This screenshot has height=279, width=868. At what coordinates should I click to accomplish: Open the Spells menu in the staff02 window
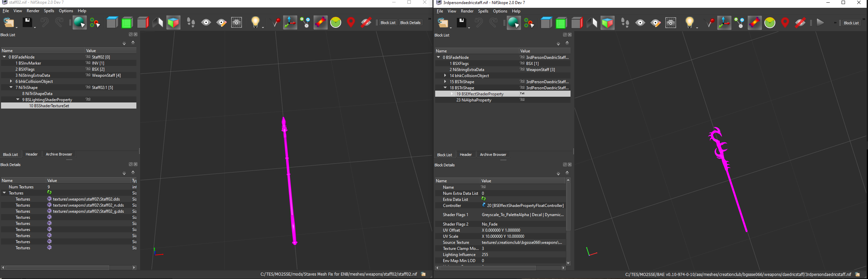pos(49,11)
